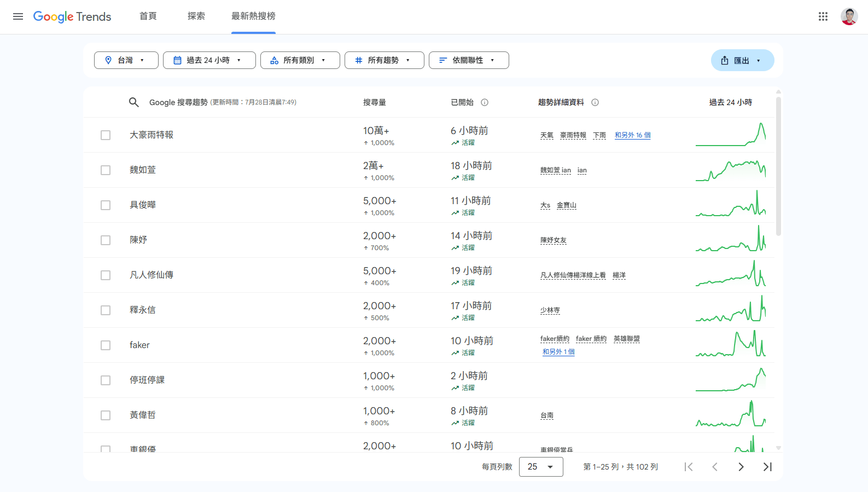This screenshot has height=492, width=868.
Task: Click the trend sparkline for 大豪雨特報
Action: pyautogui.click(x=731, y=135)
